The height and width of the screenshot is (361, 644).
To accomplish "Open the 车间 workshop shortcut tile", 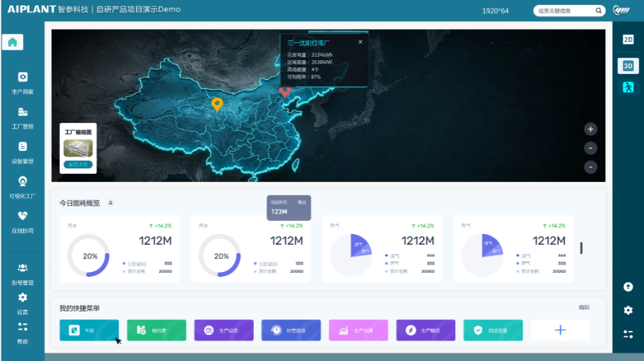I will coord(89,330).
